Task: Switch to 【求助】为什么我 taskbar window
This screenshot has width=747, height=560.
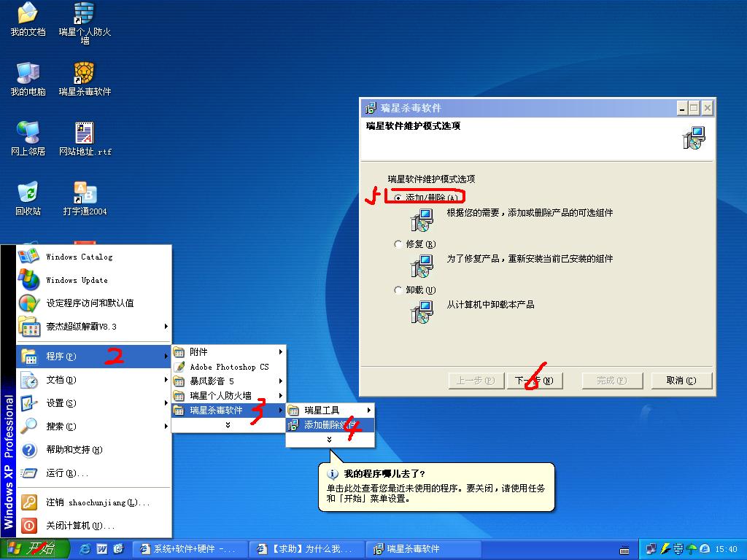Action: (x=306, y=549)
